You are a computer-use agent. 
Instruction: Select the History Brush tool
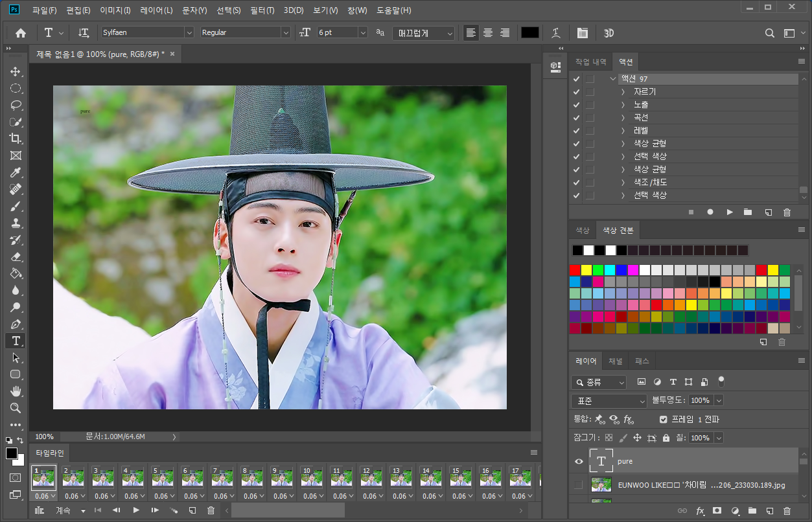[x=16, y=240]
